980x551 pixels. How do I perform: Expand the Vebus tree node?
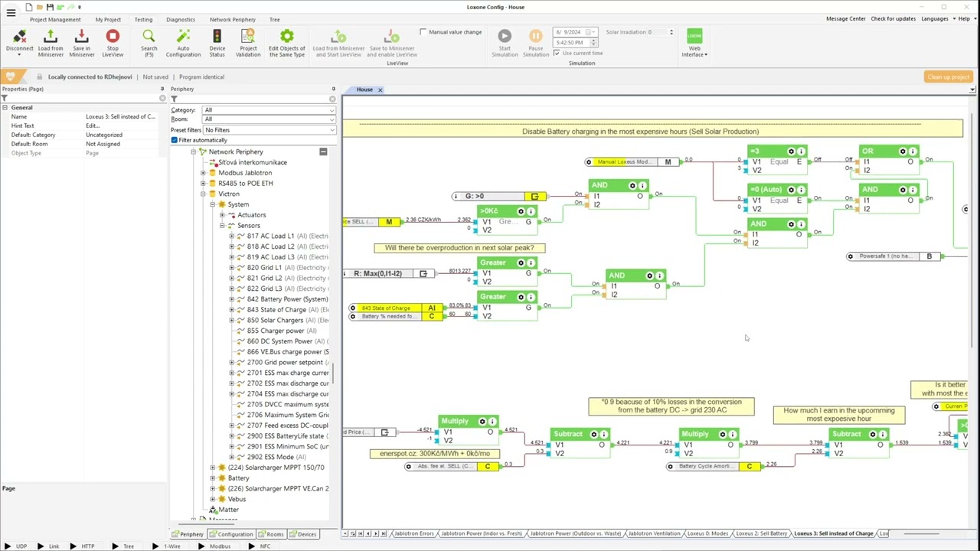point(213,499)
